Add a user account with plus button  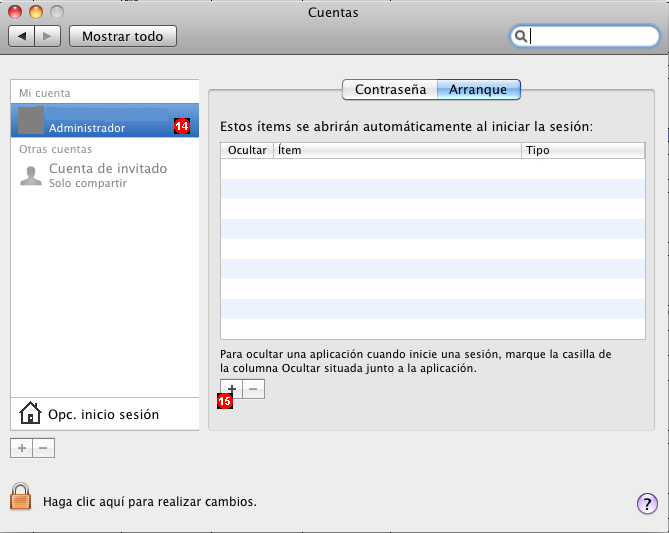21,448
